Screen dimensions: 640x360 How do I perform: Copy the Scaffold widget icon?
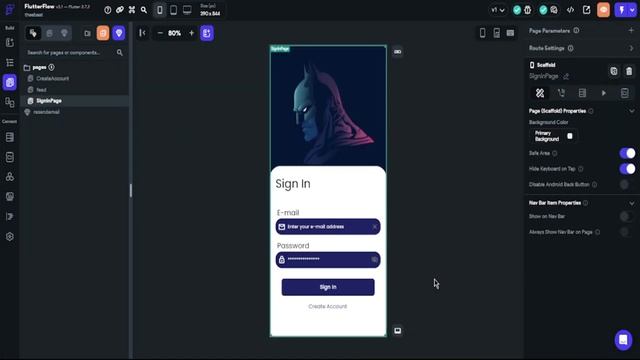point(614,71)
